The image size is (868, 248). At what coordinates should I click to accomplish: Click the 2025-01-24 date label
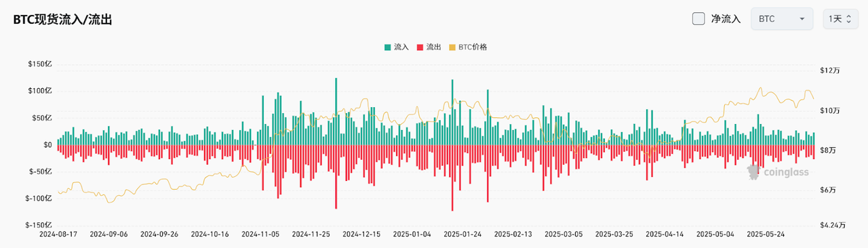tap(463, 234)
